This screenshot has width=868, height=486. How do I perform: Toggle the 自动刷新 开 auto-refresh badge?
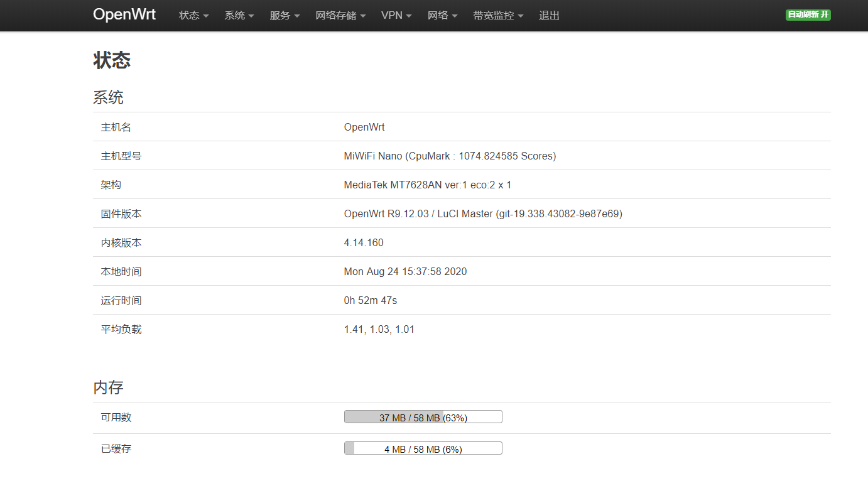pyautogui.click(x=808, y=14)
